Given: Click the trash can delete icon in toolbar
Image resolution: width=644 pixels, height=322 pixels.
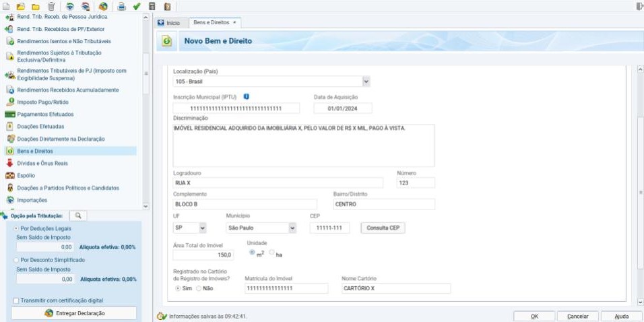Looking at the screenshot, I should 51,6.
